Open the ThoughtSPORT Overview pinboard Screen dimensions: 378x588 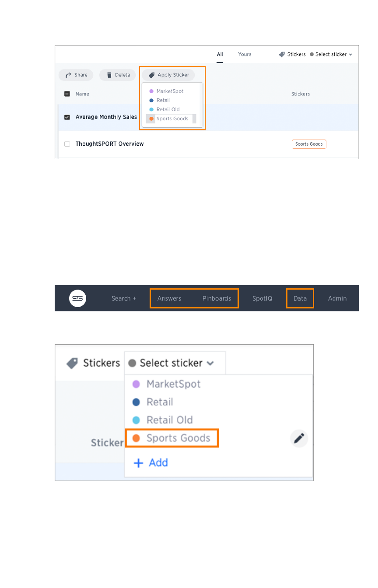[109, 144]
